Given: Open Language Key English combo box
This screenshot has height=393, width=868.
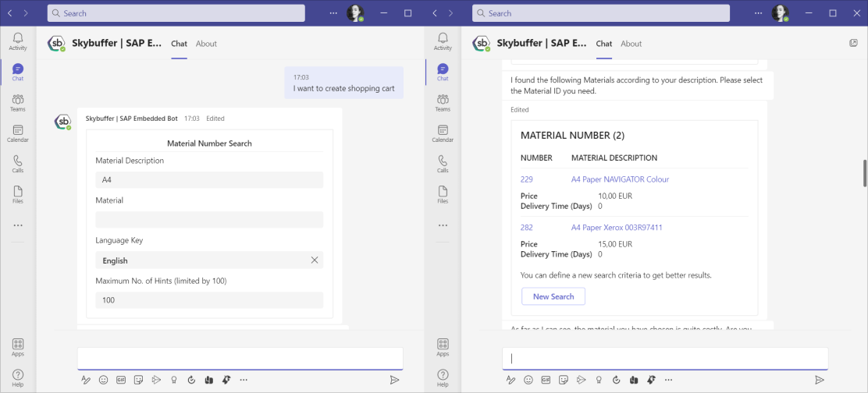Looking at the screenshot, I should point(209,260).
